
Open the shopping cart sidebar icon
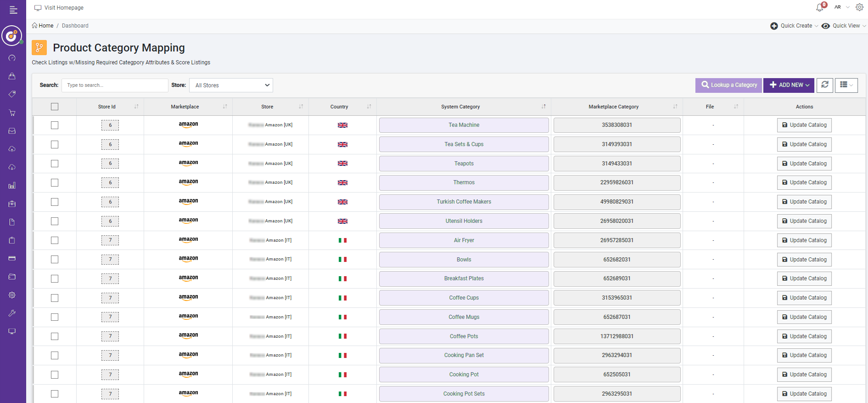(x=12, y=113)
